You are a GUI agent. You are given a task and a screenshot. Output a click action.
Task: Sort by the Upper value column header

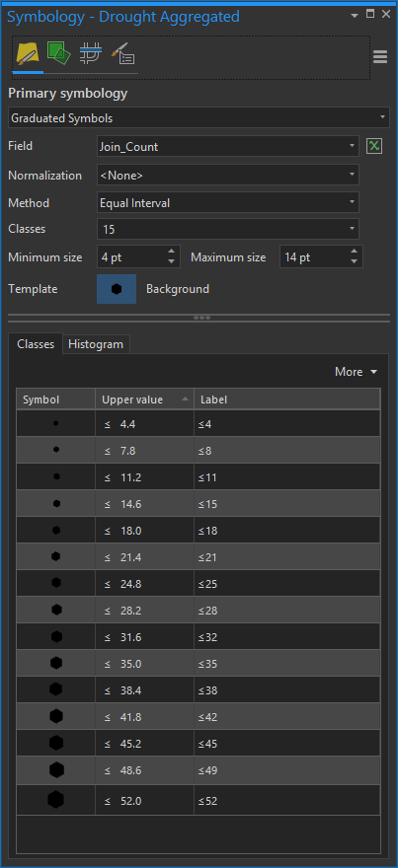pyautogui.click(x=144, y=399)
